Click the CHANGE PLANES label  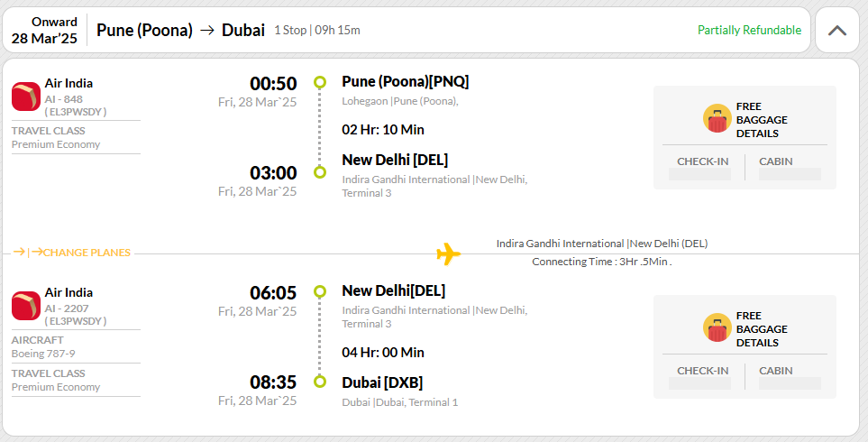(87, 253)
